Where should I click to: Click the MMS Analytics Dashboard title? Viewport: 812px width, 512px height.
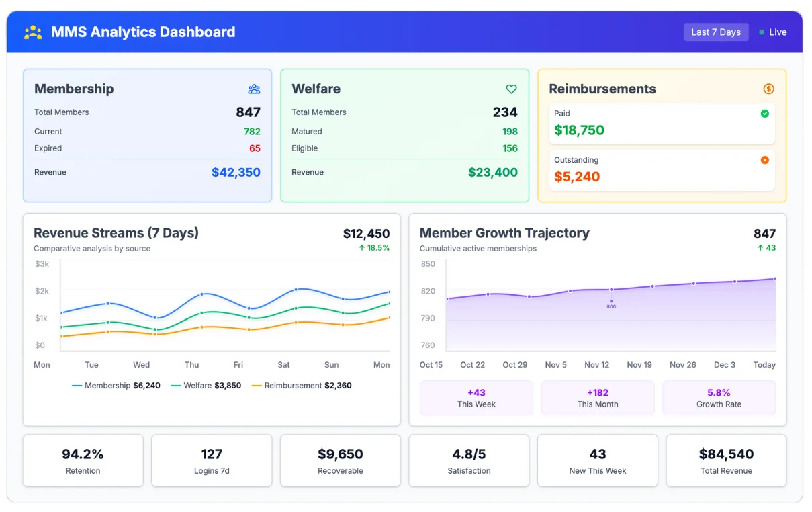143,32
